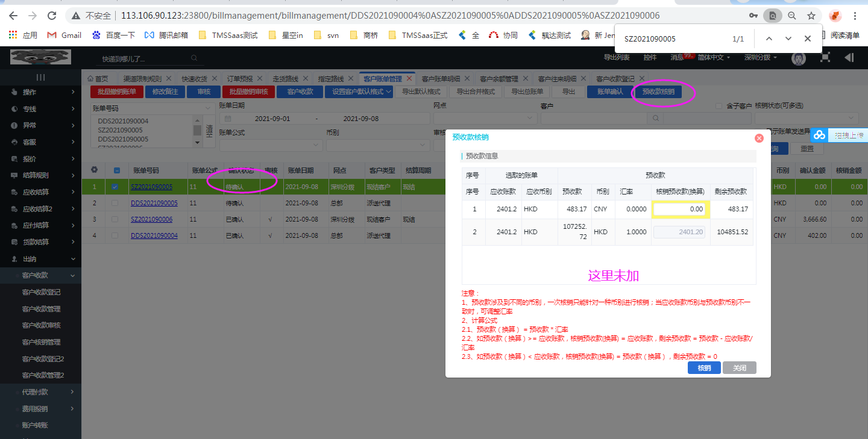The image size is (868, 439).
Task: Click the disabled 2401.20 write-off field
Action: tap(681, 232)
